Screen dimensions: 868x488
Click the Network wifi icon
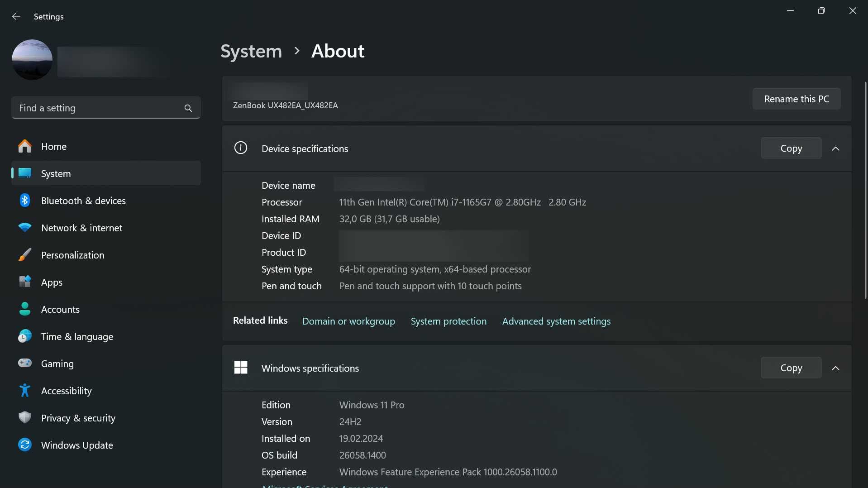click(25, 228)
